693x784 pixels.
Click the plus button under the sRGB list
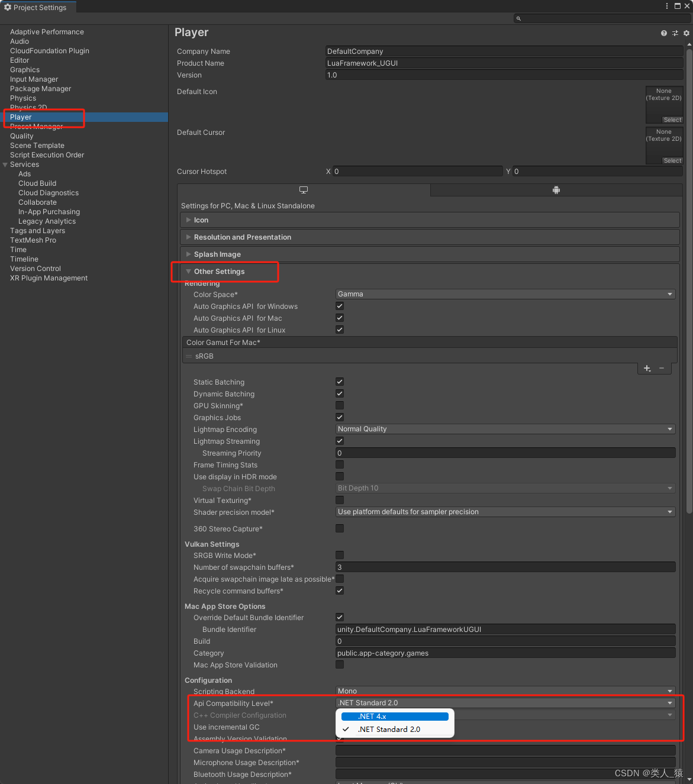[647, 368]
